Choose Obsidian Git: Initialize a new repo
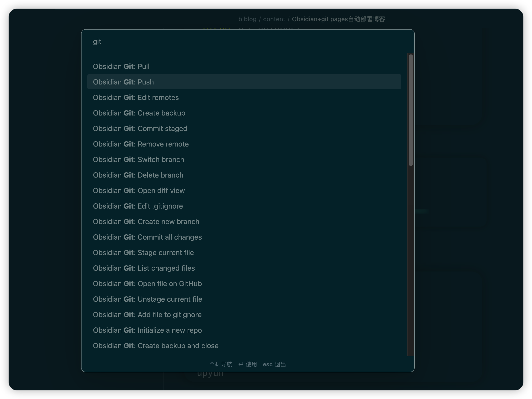This screenshot has width=532, height=399. coord(147,330)
